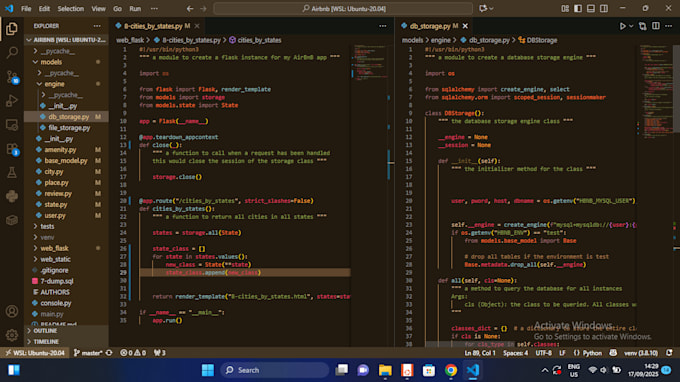Screen dimensions: 680x382
Task: Open the Accounts icon
Action: pyautogui.click(x=12, y=311)
